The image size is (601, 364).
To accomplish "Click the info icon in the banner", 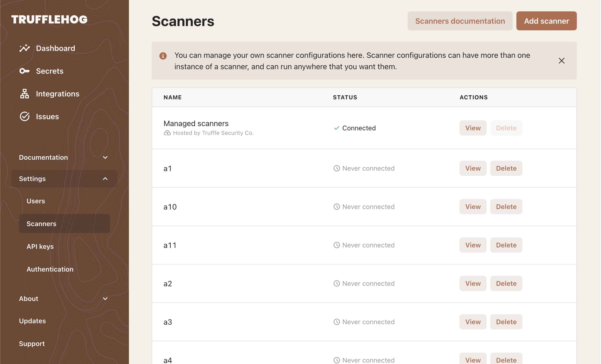I will (163, 56).
